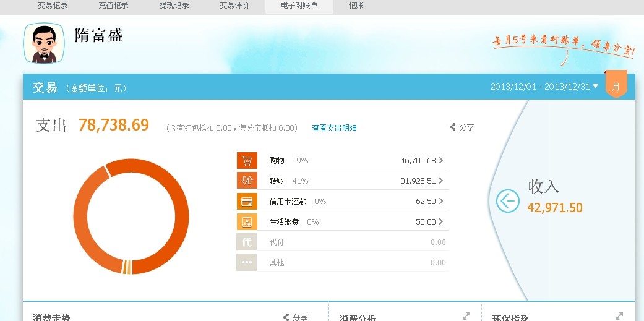
Task: Click the circular left arrow beside 收入
Action: click(x=507, y=200)
